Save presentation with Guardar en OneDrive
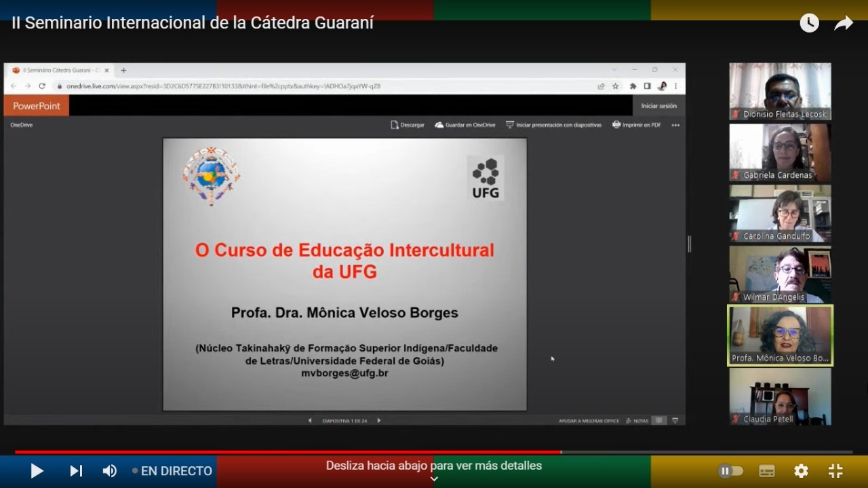This screenshot has height=488, width=868. [x=465, y=125]
